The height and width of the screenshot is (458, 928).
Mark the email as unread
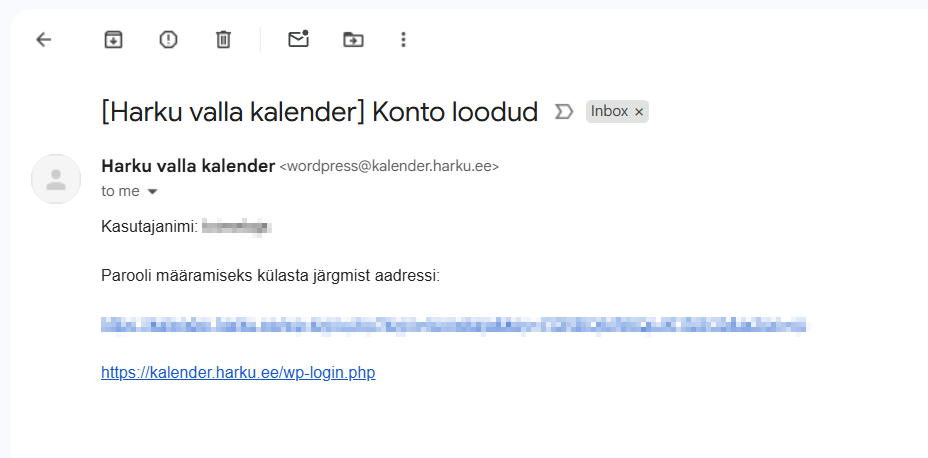(x=298, y=40)
